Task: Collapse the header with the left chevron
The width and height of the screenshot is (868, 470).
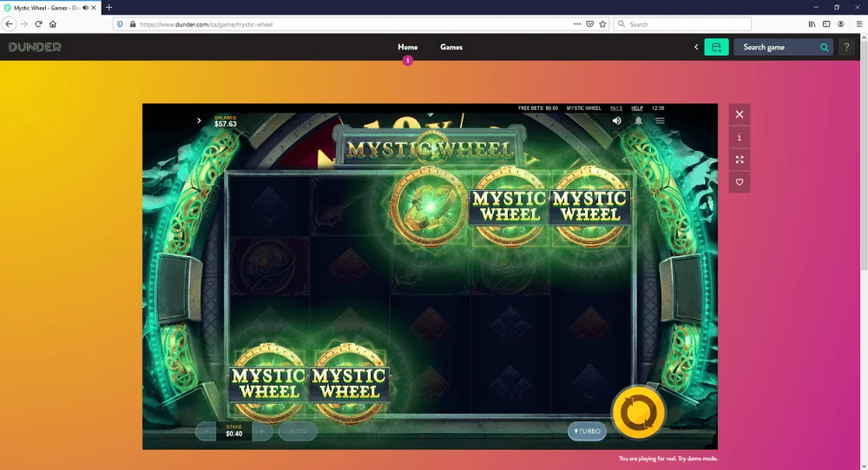Action: [x=696, y=47]
